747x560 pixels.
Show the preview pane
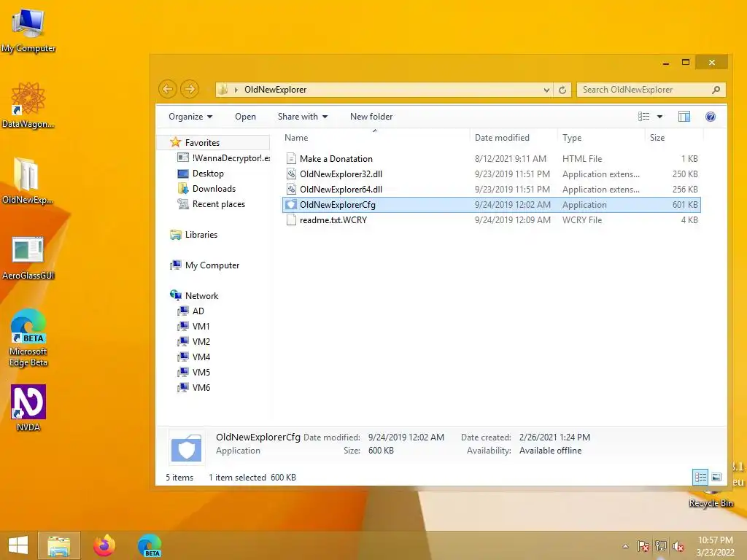click(684, 117)
